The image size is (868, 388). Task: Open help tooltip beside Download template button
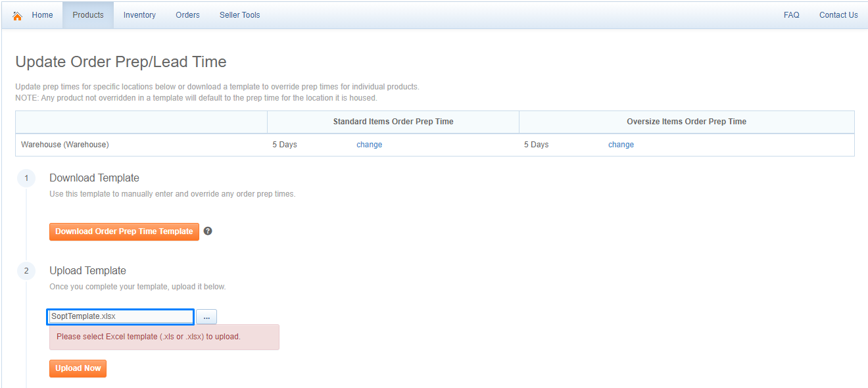tap(208, 231)
